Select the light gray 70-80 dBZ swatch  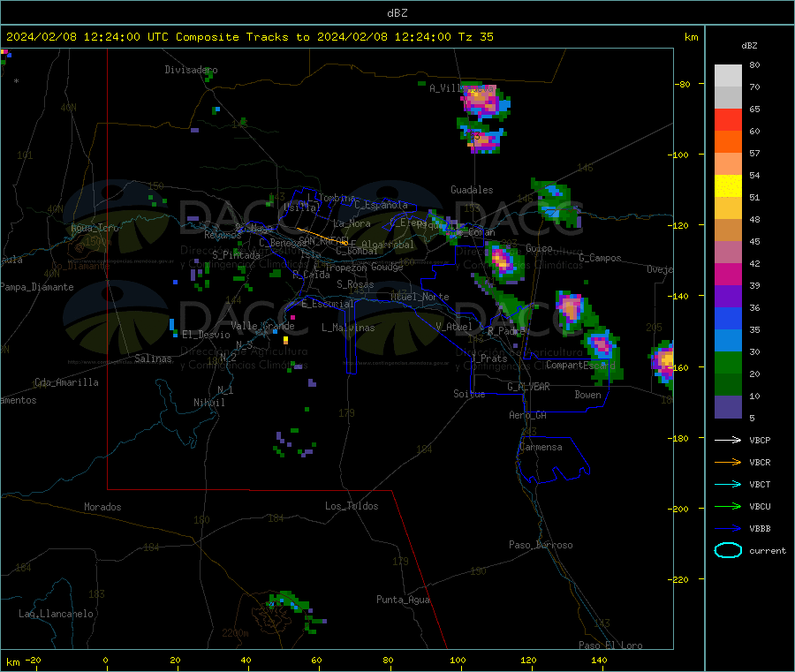[x=728, y=76]
